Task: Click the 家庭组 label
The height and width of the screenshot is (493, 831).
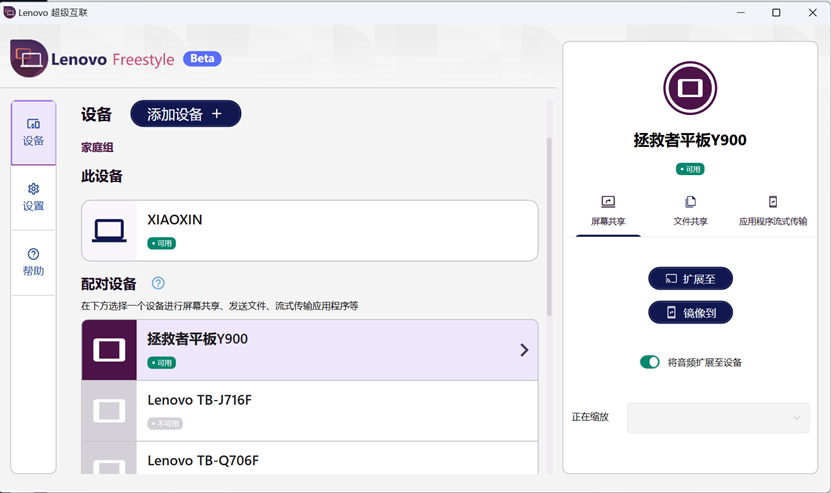Action: (x=97, y=147)
